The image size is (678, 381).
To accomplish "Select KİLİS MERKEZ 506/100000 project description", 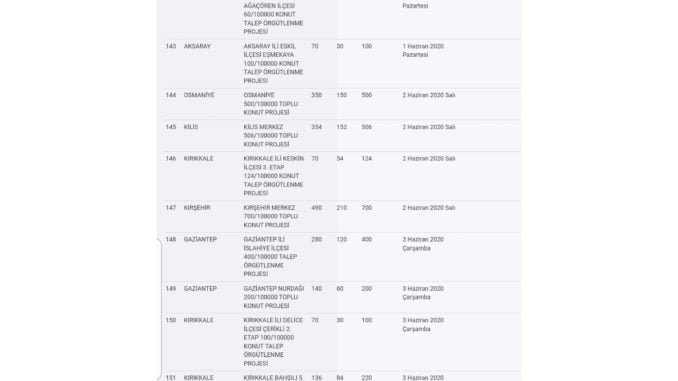I will pos(271,136).
